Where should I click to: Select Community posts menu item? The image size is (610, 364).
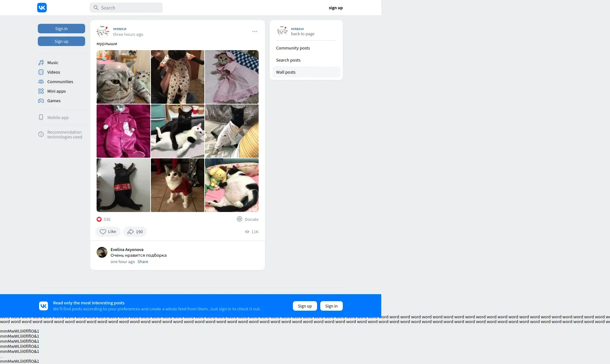pos(293,48)
